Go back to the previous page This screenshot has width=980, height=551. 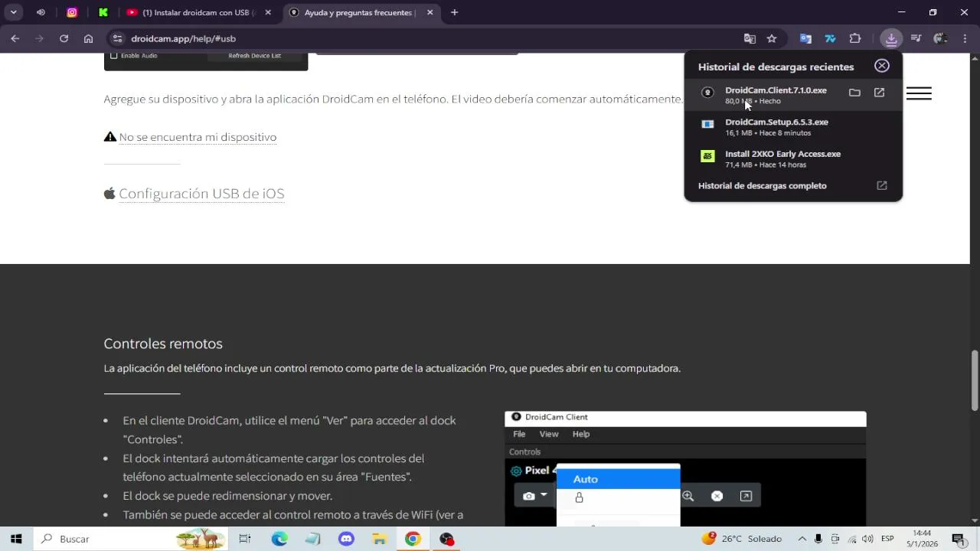pos(15,38)
